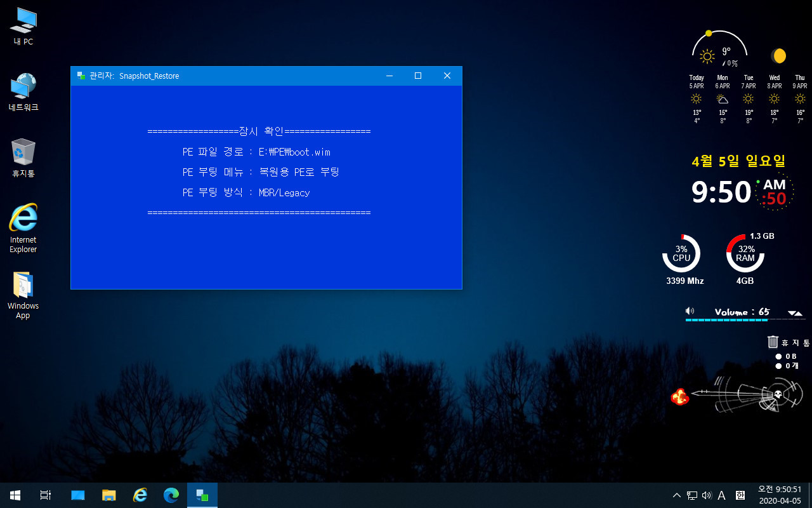Click the PE 부팅 방식 MBR/Legacy line
812x508 pixels.
click(x=246, y=192)
